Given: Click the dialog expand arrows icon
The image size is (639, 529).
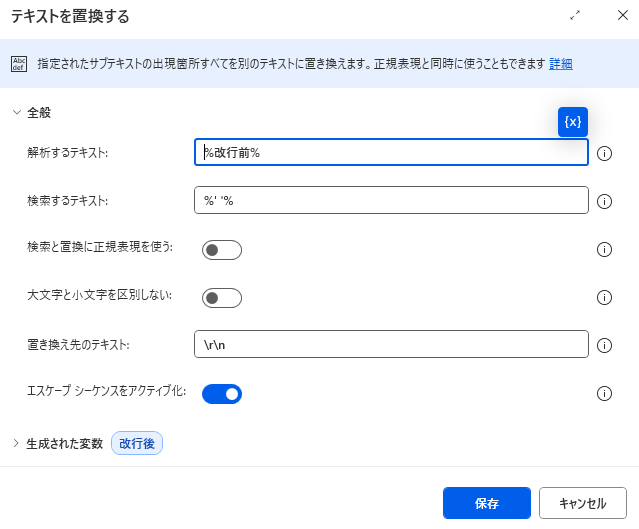Looking at the screenshot, I should click(x=575, y=16).
